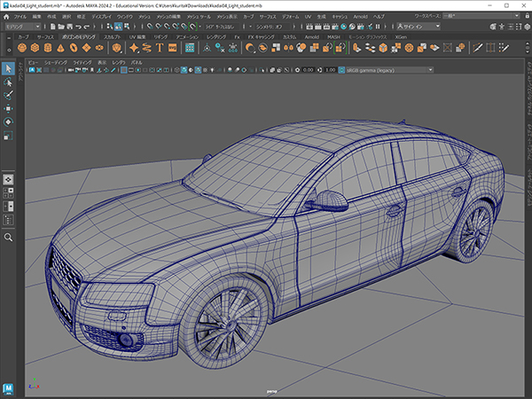
Task: Collapse selection mode group via status line handle
Action: click(103, 27)
